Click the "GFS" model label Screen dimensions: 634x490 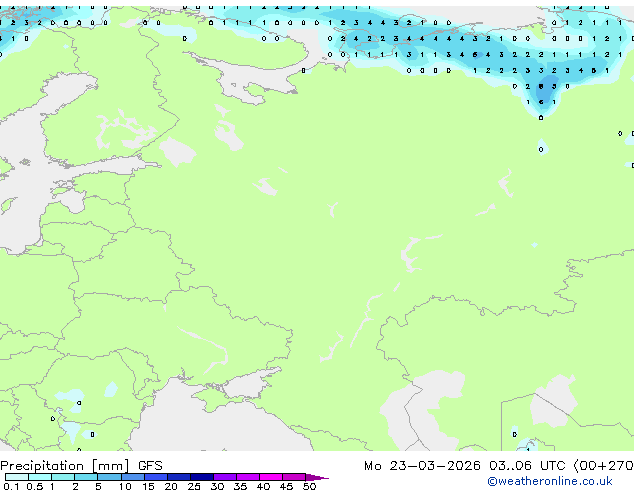point(150,466)
